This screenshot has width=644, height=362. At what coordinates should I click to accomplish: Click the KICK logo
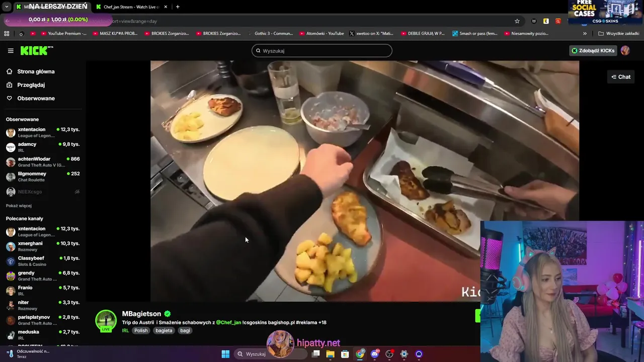[36, 50]
